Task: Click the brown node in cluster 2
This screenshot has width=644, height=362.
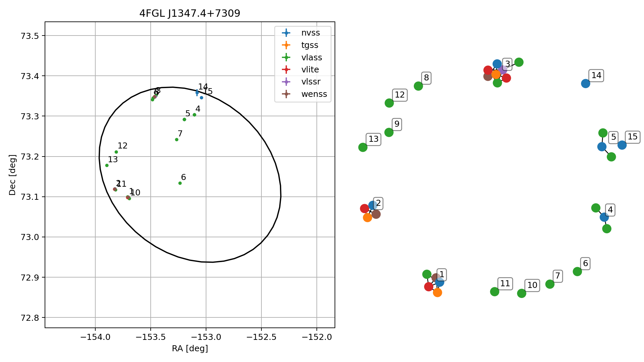Action: (376, 214)
